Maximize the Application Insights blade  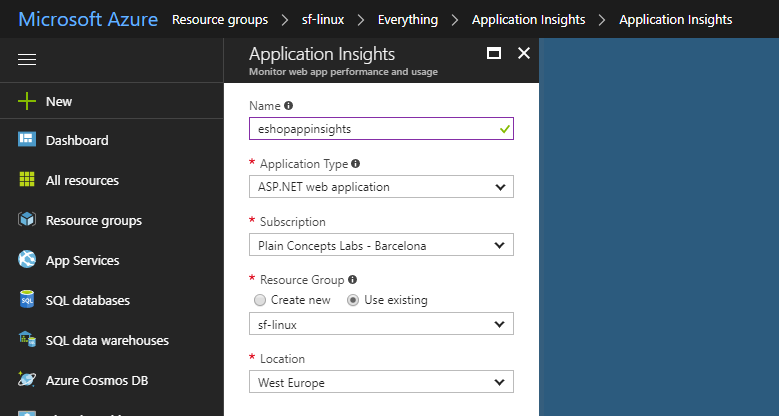click(x=493, y=54)
